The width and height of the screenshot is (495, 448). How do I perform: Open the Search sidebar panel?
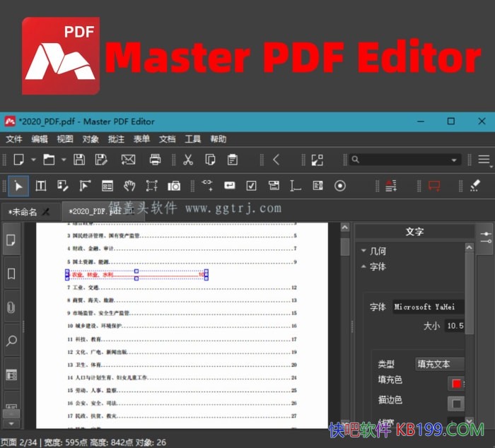point(11,341)
